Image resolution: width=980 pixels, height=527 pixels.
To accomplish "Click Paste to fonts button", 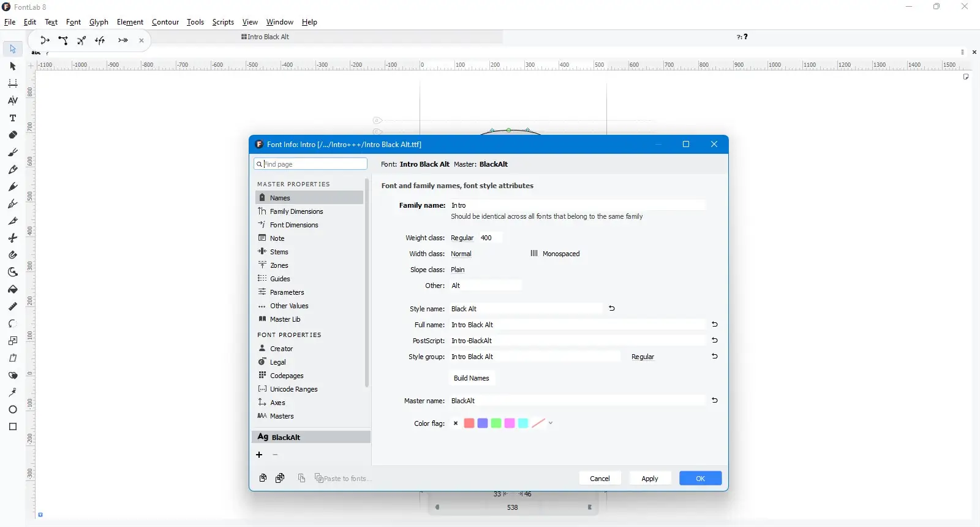I will pyautogui.click(x=342, y=479).
